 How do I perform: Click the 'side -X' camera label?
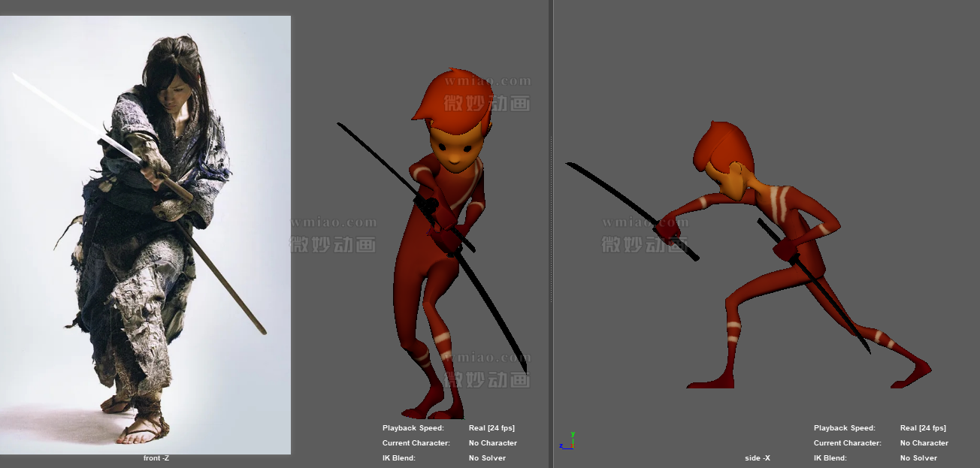[x=758, y=458]
